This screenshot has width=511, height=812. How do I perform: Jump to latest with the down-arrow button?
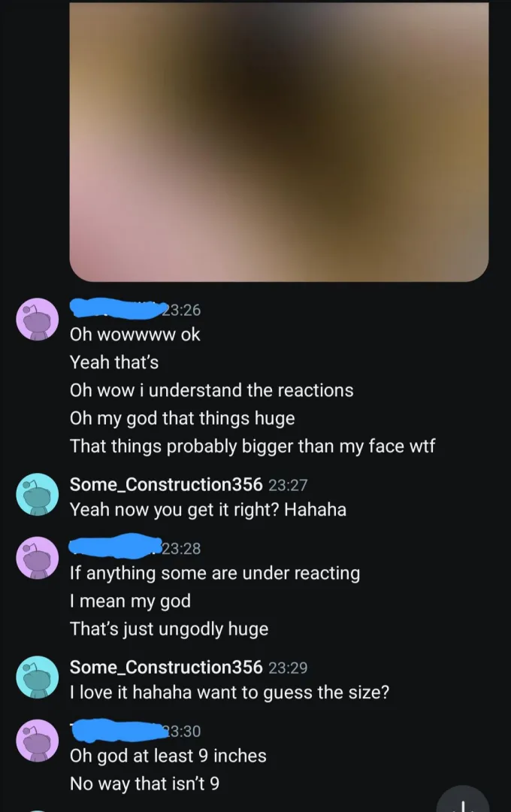463,800
